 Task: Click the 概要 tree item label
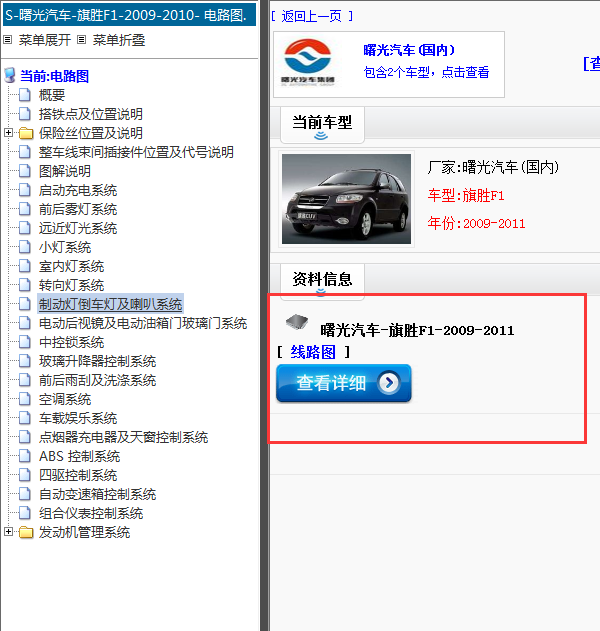coord(52,95)
